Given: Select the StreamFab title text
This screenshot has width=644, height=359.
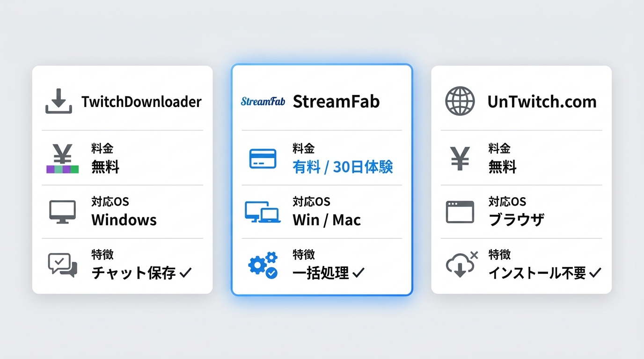Looking at the screenshot, I should coord(336,101).
